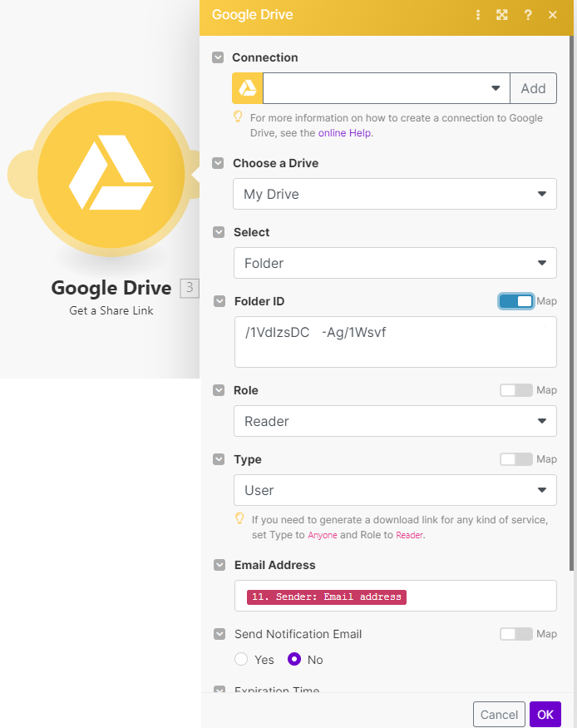Collapse the Connection section chevron
The width and height of the screenshot is (577, 728).
pos(218,57)
